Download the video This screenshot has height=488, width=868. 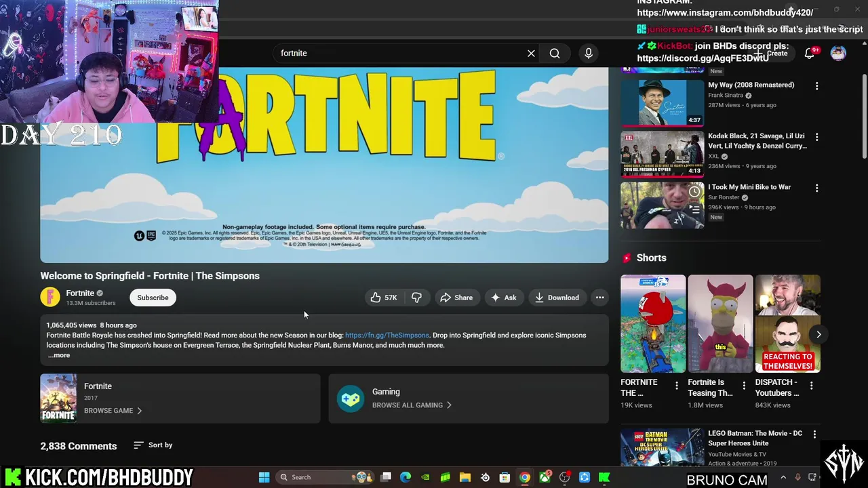pos(556,298)
